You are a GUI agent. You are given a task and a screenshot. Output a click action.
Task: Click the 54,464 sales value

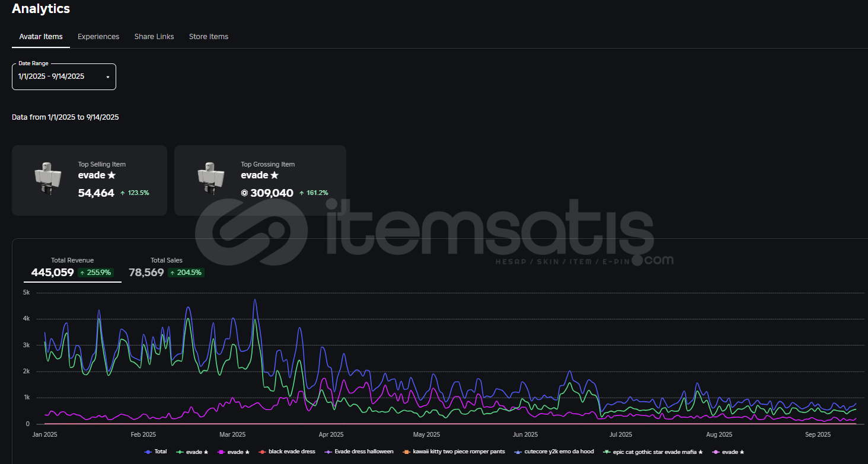click(96, 193)
